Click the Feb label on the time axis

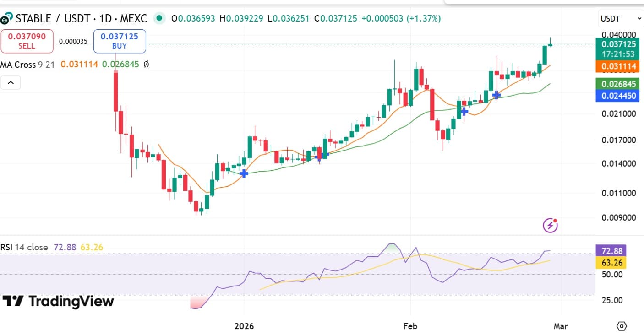(x=410, y=326)
